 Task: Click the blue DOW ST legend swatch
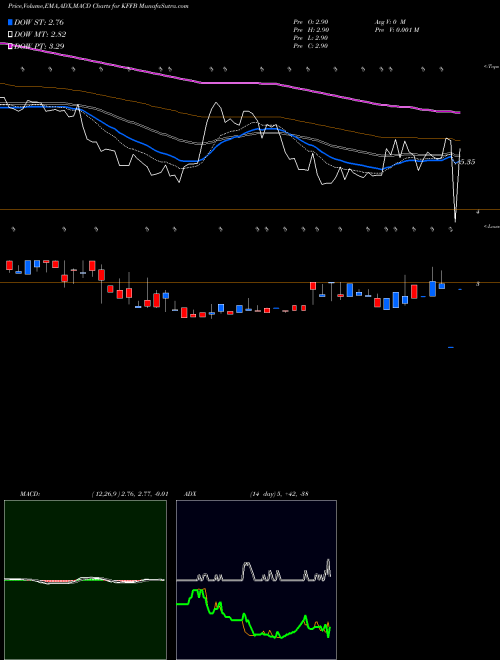(x=10, y=22)
